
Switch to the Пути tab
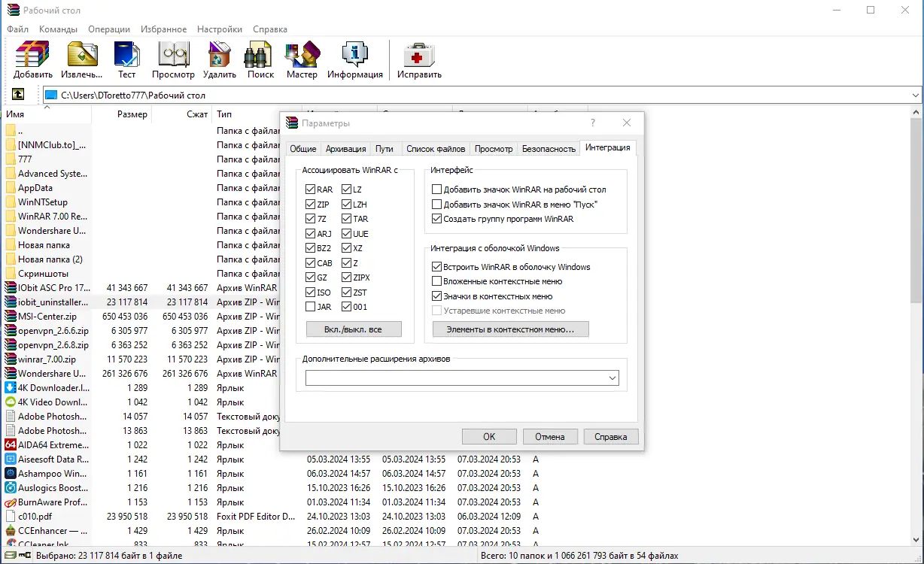pyautogui.click(x=384, y=149)
